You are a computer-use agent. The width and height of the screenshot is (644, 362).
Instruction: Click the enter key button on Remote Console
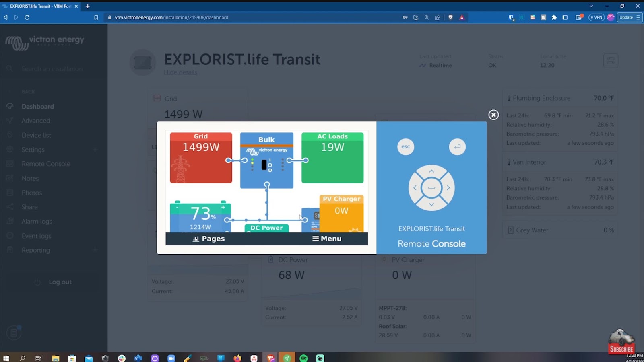pyautogui.click(x=457, y=147)
